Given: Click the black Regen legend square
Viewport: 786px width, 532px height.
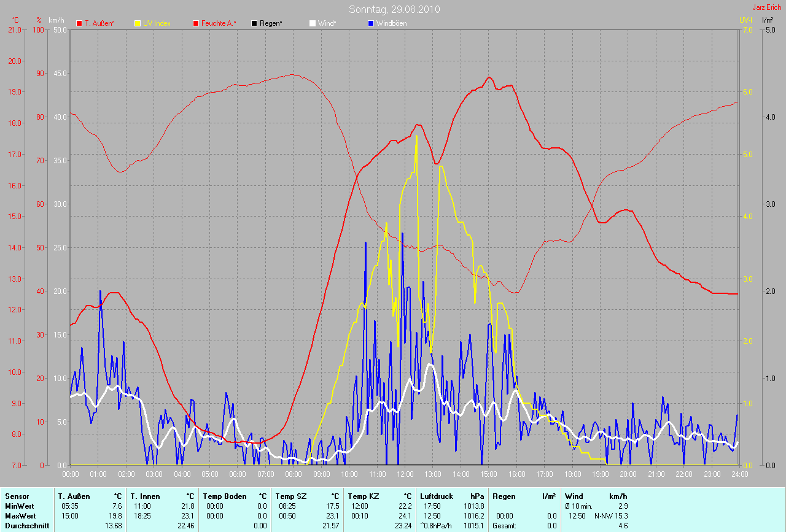Looking at the screenshot, I should coord(254,23).
